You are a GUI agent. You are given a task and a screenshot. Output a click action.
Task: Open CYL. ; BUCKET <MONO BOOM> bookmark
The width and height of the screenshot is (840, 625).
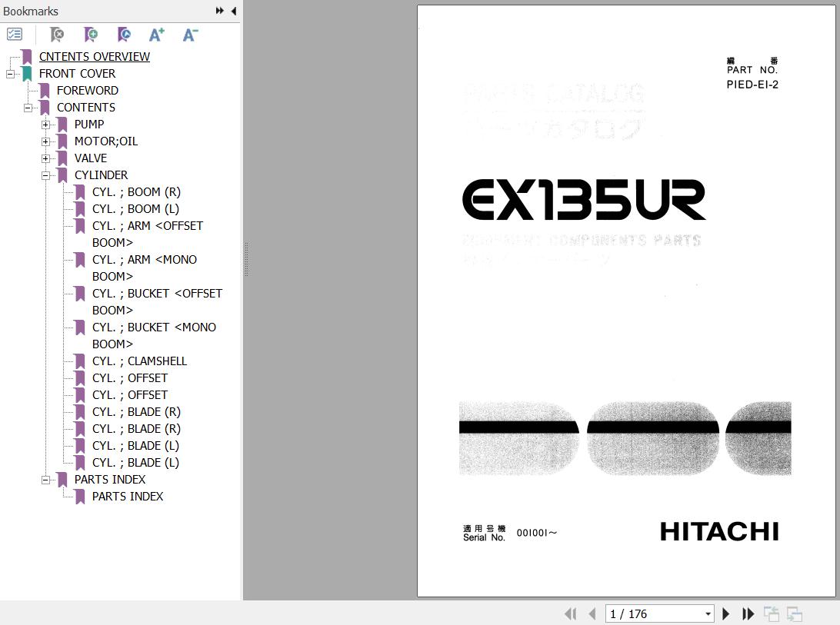155,335
